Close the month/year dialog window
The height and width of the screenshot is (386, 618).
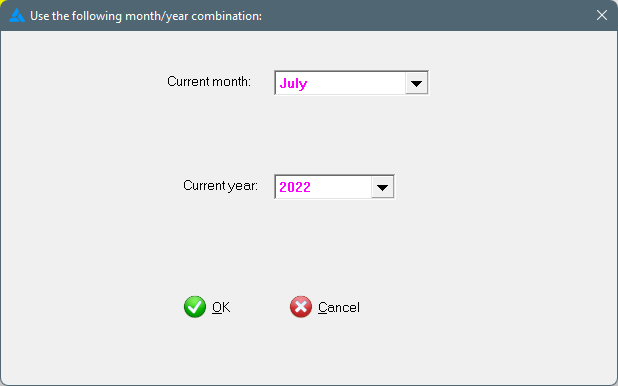(x=601, y=15)
